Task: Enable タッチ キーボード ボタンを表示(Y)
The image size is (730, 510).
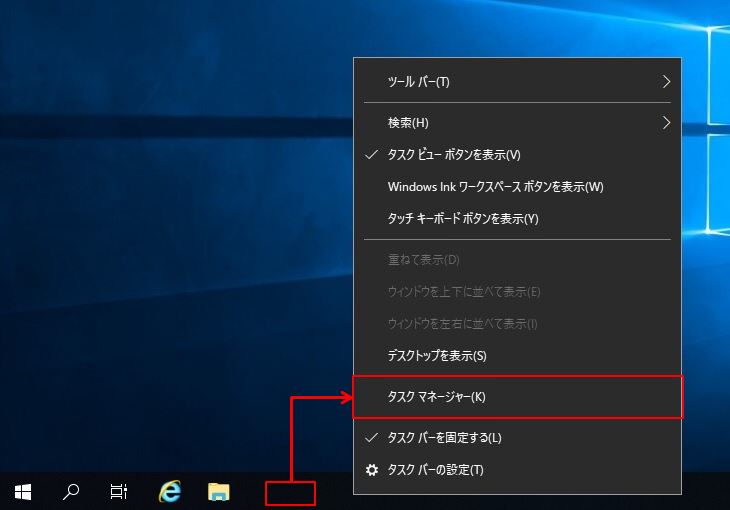Action: (x=517, y=219)
